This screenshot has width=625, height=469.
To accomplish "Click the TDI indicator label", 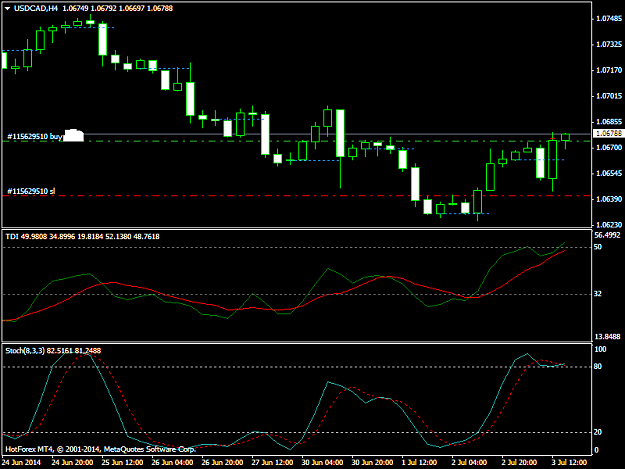I will point(82,237).
